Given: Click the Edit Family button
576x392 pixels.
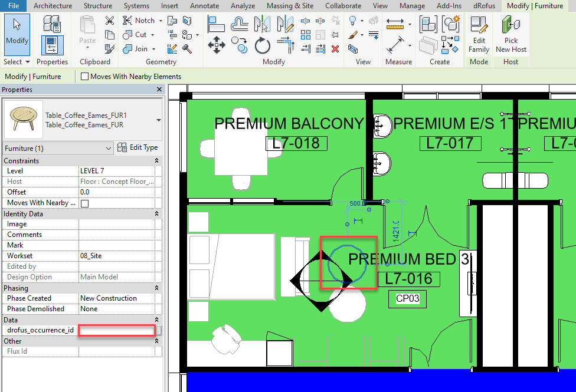Looking at the screenshot, I should 479,35.
